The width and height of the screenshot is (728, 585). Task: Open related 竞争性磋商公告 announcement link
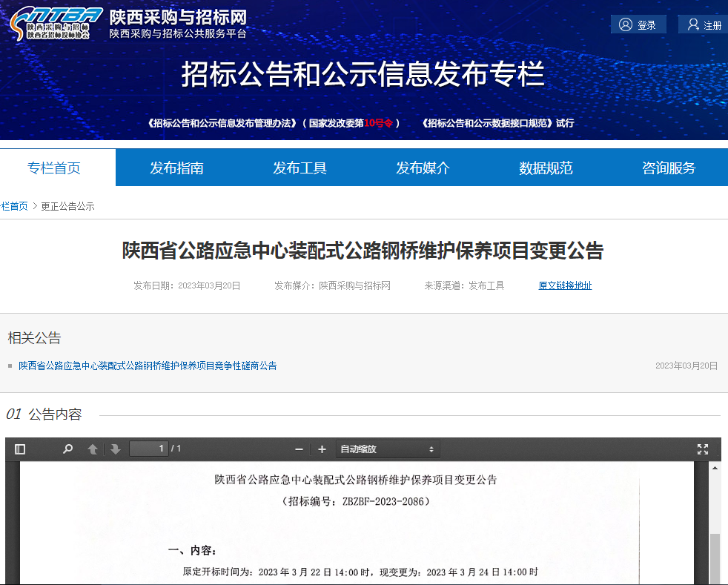148,366
